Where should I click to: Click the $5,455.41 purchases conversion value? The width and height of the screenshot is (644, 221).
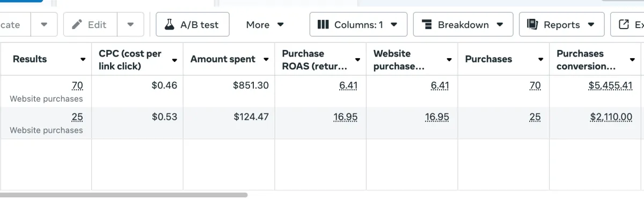[610, 85]
